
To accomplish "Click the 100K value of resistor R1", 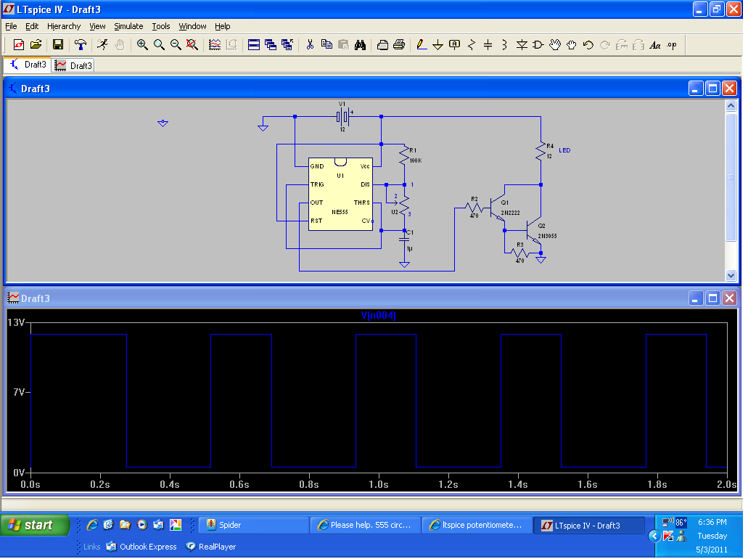I will (x=416, y=160).
